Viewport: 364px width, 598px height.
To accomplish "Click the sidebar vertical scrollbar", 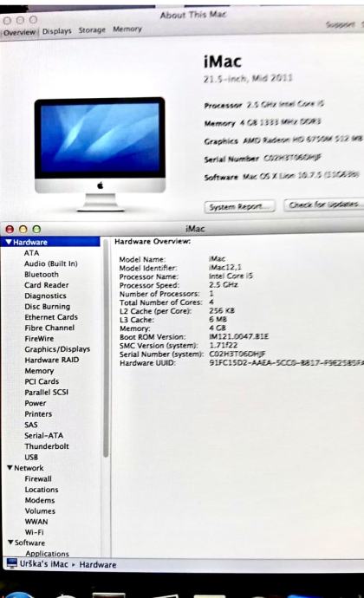I will tap(106, 348).
